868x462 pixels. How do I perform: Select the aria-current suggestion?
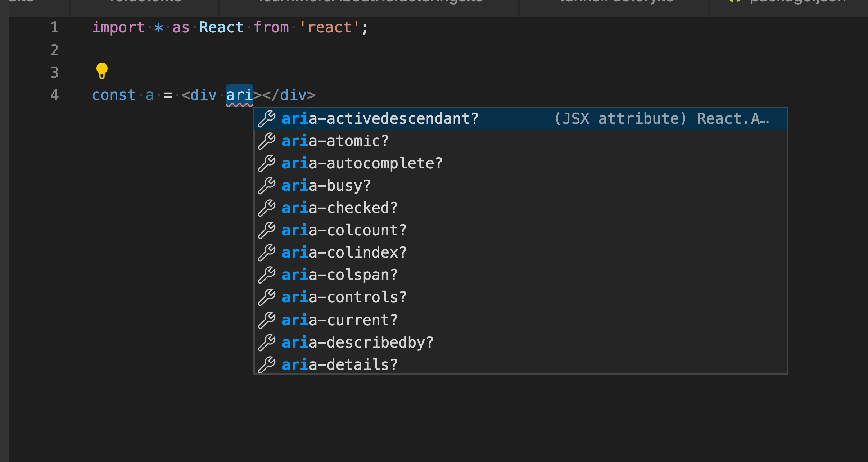(339, 319)
